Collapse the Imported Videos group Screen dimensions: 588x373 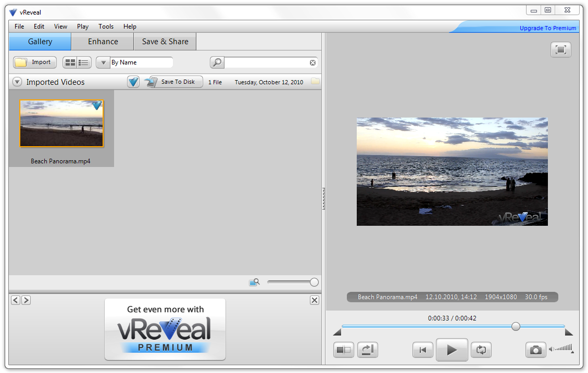pyautogui.click(x=17, y=82)
